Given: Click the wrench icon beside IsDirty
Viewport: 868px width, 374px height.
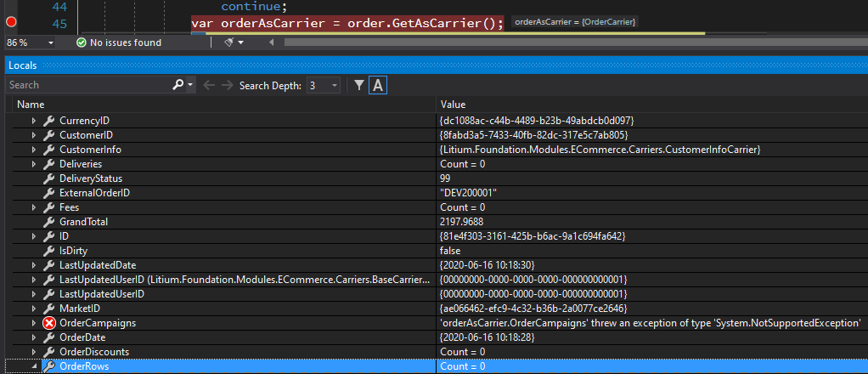Looking at the screenshot, I should 48,251.
